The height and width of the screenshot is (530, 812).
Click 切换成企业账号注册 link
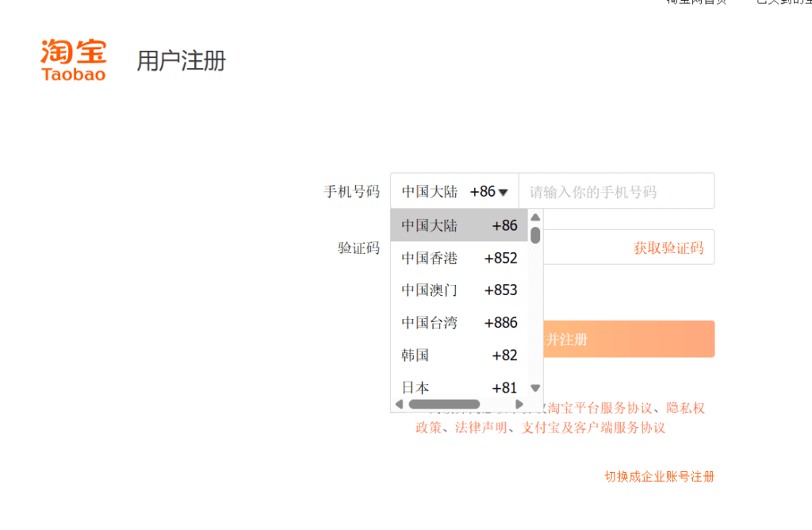coord(659,477)
